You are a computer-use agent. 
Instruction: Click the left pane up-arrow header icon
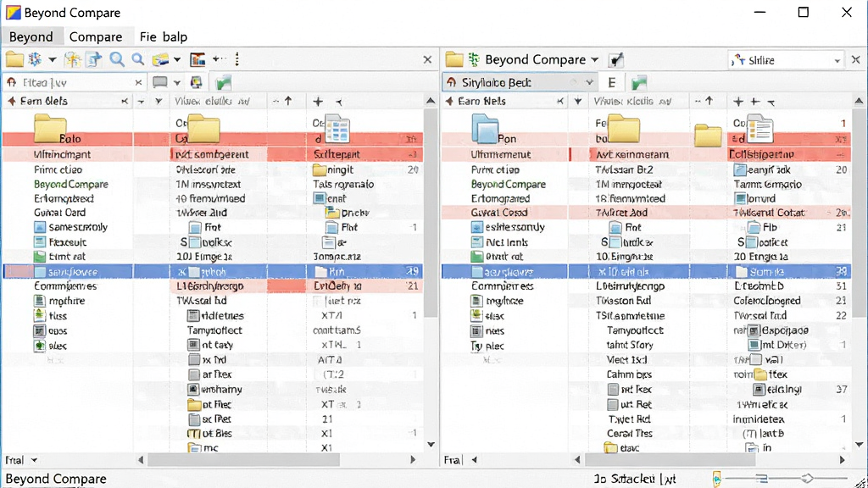(x=288, y=101)
